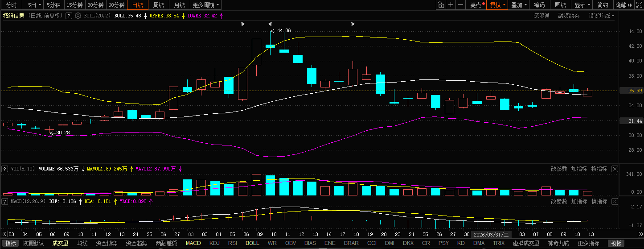The image size is (644, 249).
Task: Switch to 周线 weekly chart tab
Action: point(159,5)
